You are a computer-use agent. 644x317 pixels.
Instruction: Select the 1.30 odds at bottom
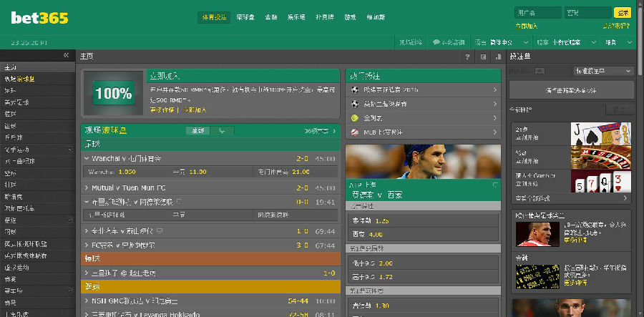(x=382, y=306)
